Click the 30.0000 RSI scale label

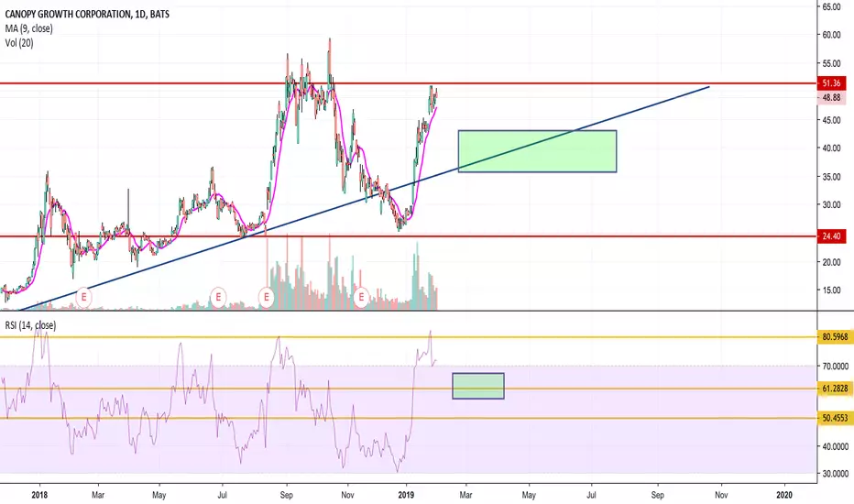[x=835, y=474]
